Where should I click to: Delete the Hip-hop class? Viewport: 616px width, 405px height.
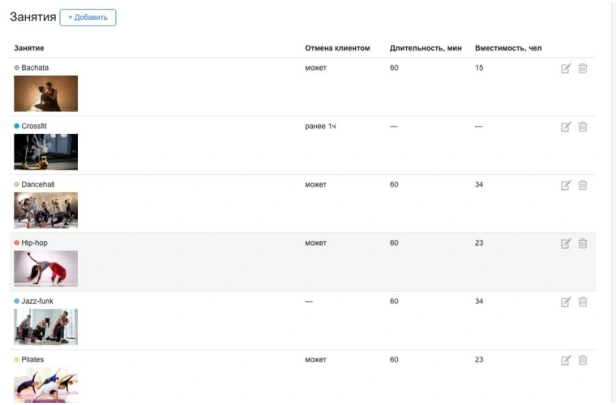[583, 243]
